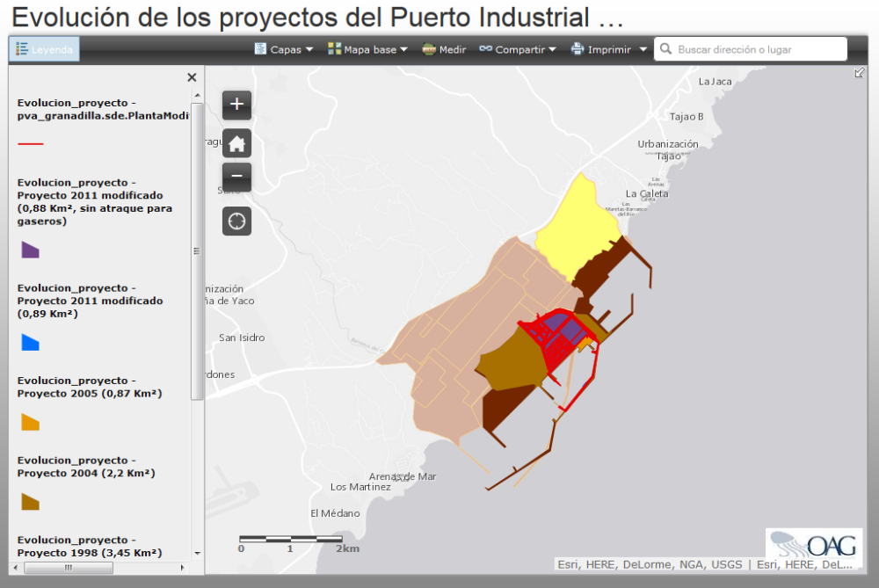Image resolution: width=879 pixels, height=588 pixels.
Task: Click the legend horizontal scrollbar thumb
Action: (69, 568)
